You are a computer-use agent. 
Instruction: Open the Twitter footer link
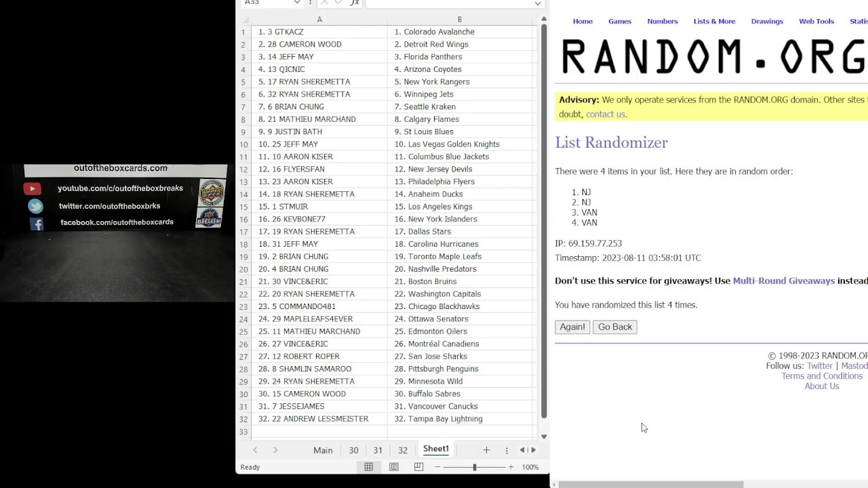[x=819, y=366]
